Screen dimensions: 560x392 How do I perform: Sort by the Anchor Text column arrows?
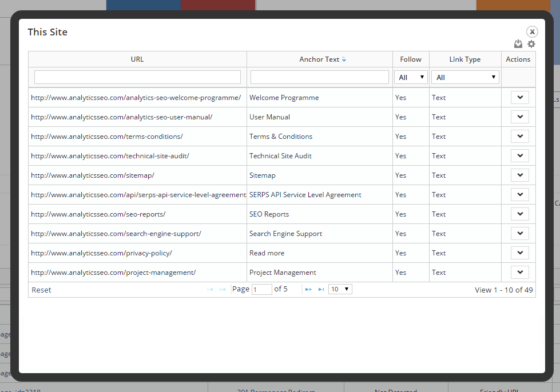tap(344, 59)
